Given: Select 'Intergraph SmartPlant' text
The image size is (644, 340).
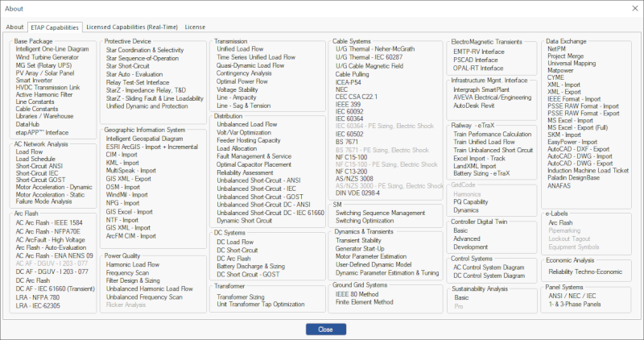Looking at the screenshot, I should (481, 89).
